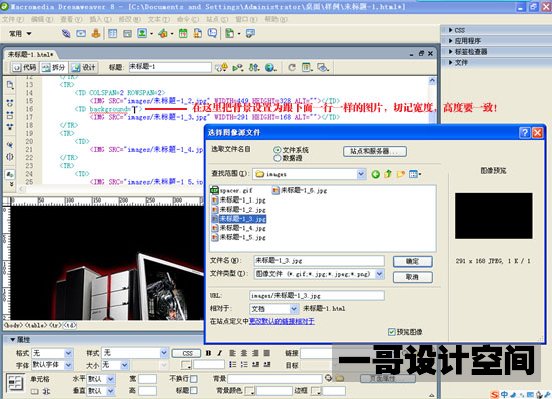This screenshot has width=552, height=399.
Task: Open the 字体 dropdown in Properties
Action: [x=68, y=365]
